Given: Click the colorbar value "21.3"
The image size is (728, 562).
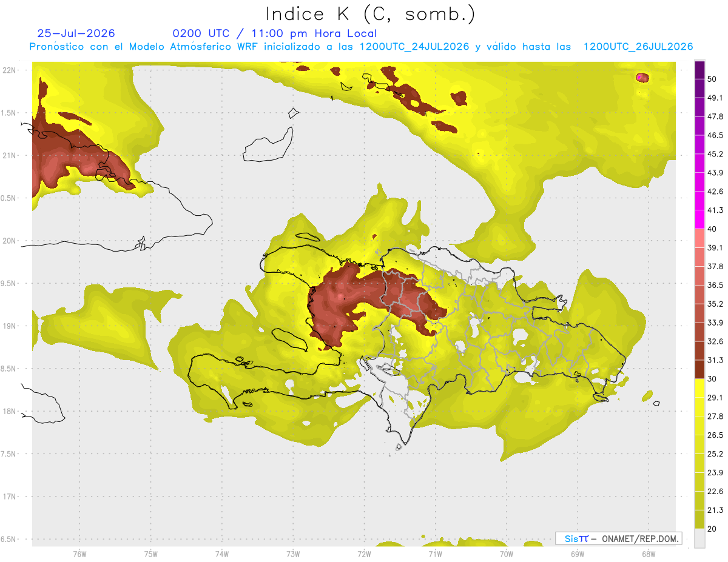Looking at the screenshot, I should [x=715, y=510].
